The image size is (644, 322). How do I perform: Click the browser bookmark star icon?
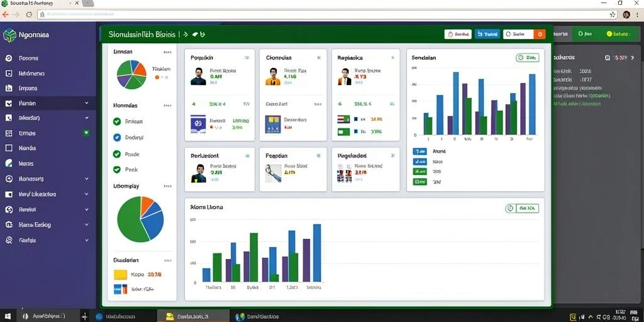tap(613, 14)
